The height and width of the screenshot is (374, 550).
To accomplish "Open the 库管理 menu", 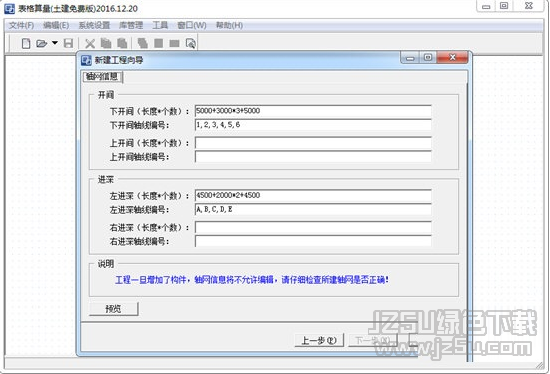I will pos(131,25).
